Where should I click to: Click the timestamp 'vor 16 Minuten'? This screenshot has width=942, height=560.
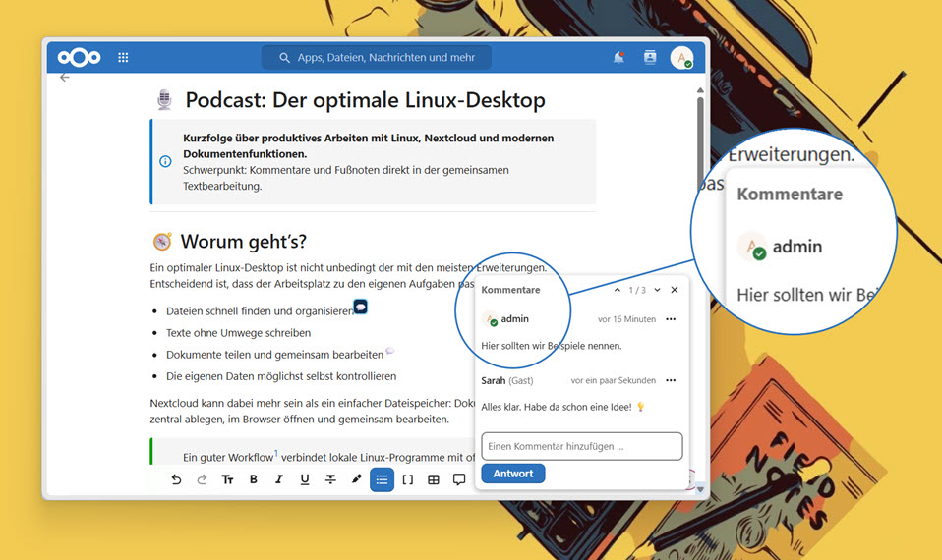click(x=626, y=319)
